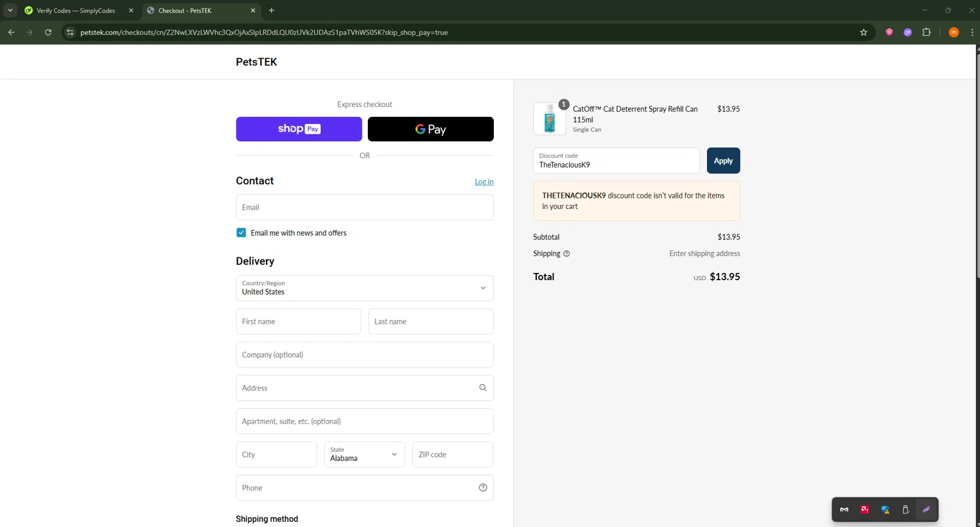980x527 pixels.
Task: Go back to the previous page
Action: click(11, 32)
